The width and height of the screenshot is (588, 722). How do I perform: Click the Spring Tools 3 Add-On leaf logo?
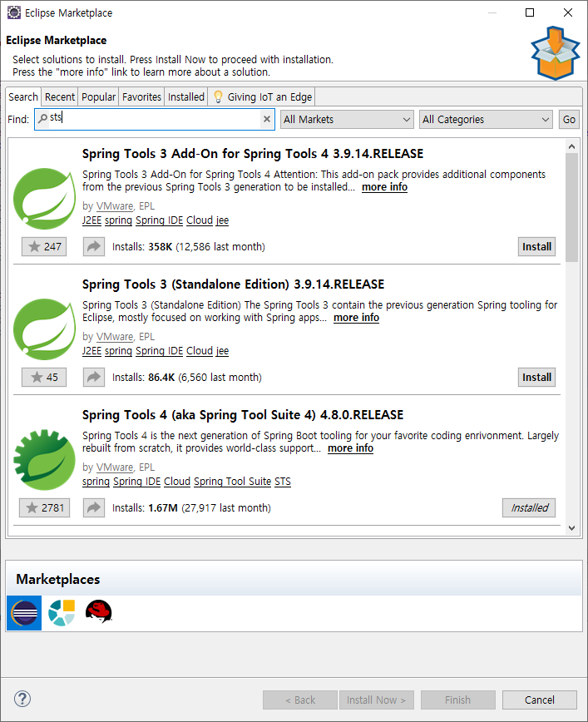click(x=44, y=199)
